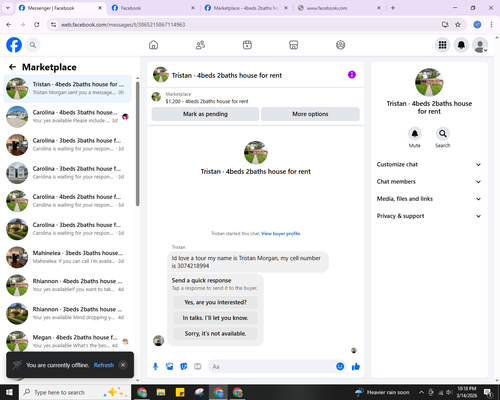This screenshot has width=500, height=400.
Task: Open the Facebook notifications bell
Action: [461, 45]
